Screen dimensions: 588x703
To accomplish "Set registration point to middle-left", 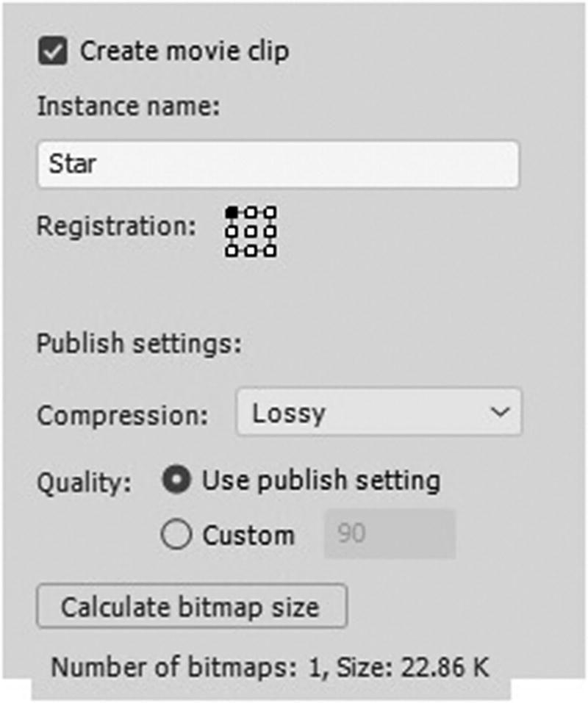I will [x=232, y=231].
